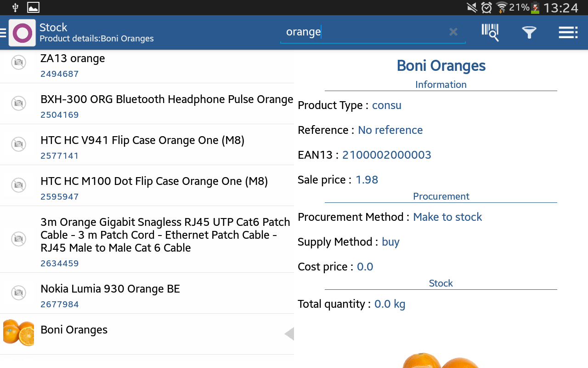Select BXH-300 ORG Bluetooth Headphone product
Image resolution: width=588 pixels, height=368 pixels.
point(166,99)
